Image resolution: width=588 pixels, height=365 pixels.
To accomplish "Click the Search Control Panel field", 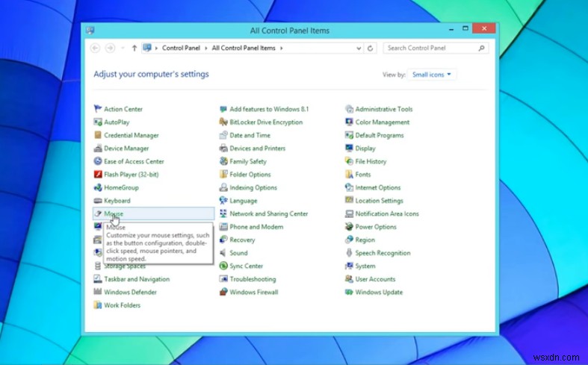I will click(436, 48).
